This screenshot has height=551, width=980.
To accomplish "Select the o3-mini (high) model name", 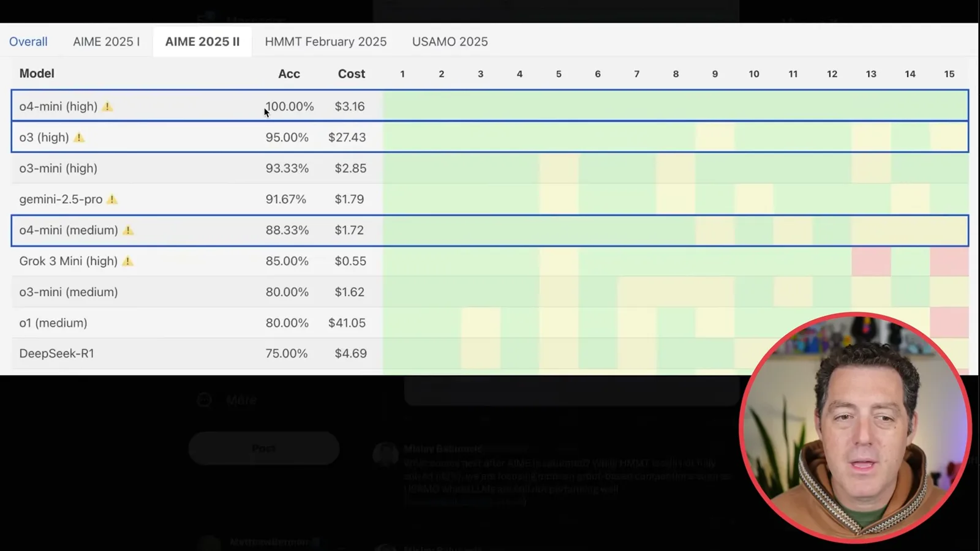I will [58, 168].
